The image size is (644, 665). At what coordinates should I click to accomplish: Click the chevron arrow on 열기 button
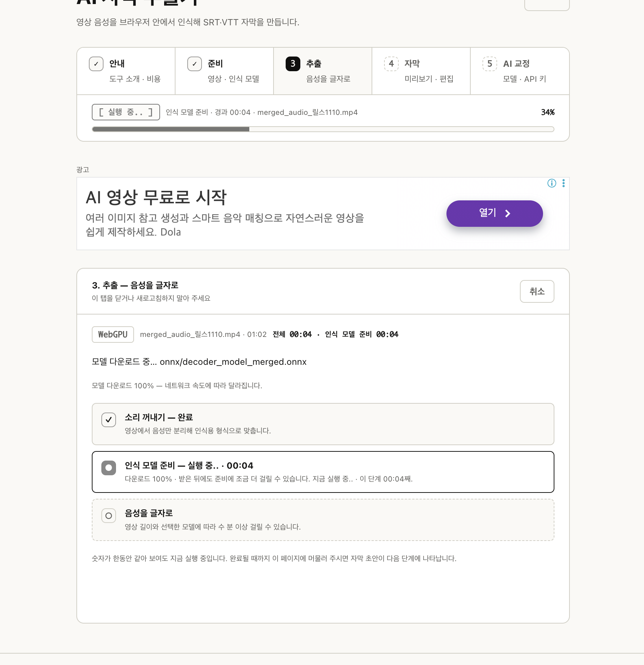(508, 214)
